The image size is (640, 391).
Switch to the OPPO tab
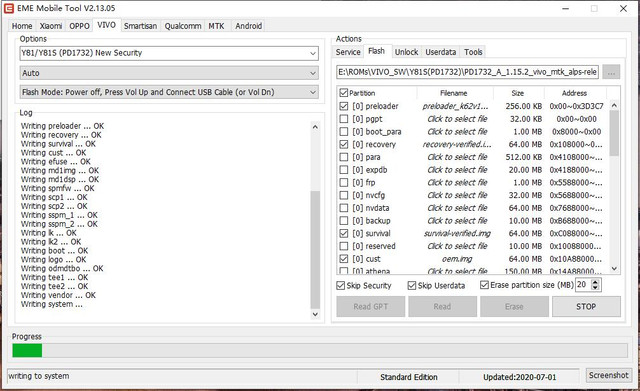(79, 26)
